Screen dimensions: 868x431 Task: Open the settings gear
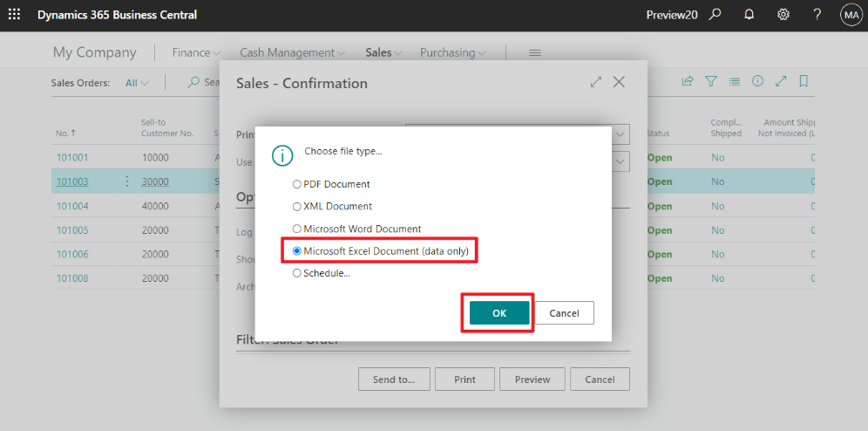(x=783, y=15)
